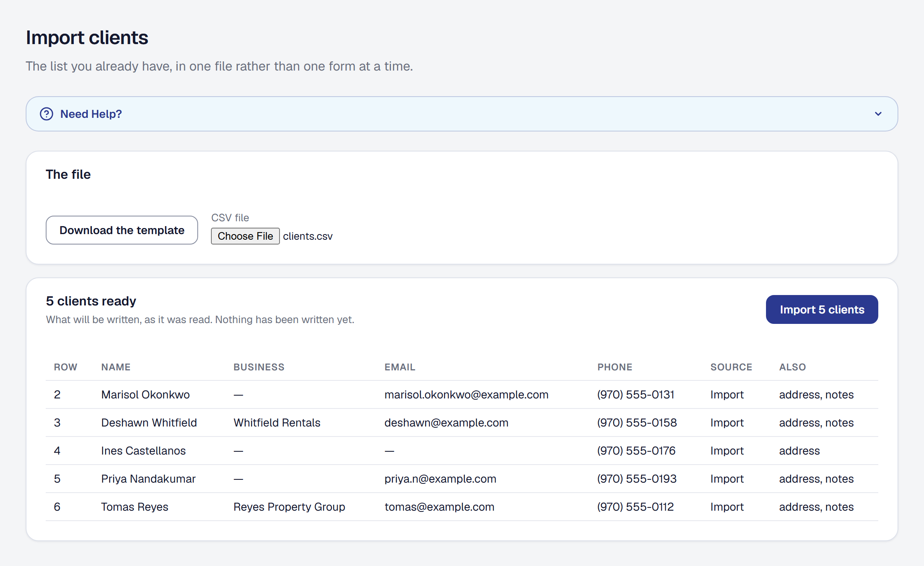Click the Import source in Tomas Reyes row
Screen dimensions: 924x566
(x=727, y=507)
